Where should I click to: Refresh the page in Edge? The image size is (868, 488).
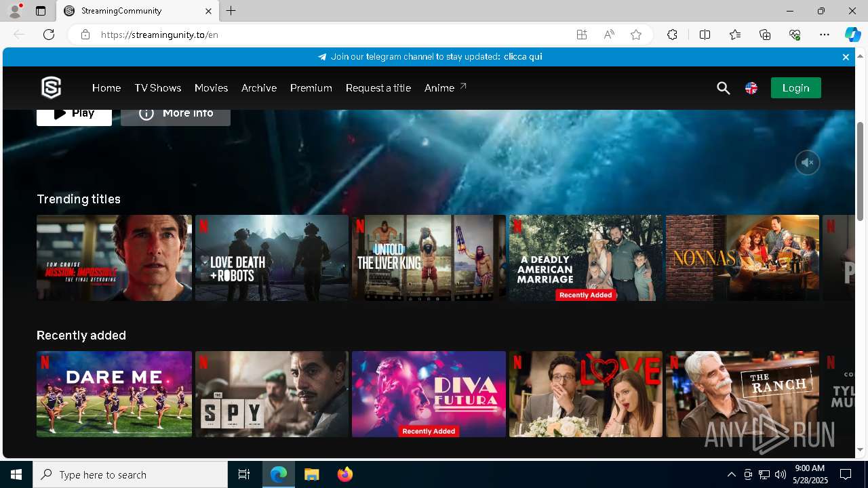[x=49, y=35]
